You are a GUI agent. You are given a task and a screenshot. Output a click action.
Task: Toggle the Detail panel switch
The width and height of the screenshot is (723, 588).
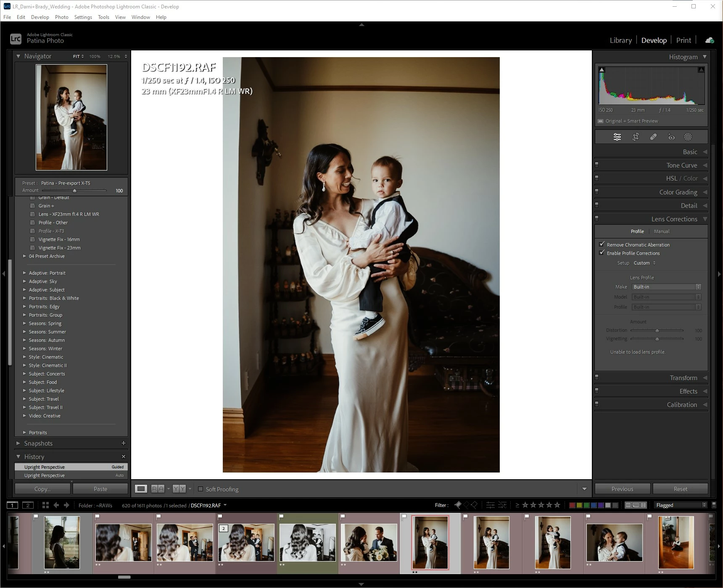coord(597,205)
